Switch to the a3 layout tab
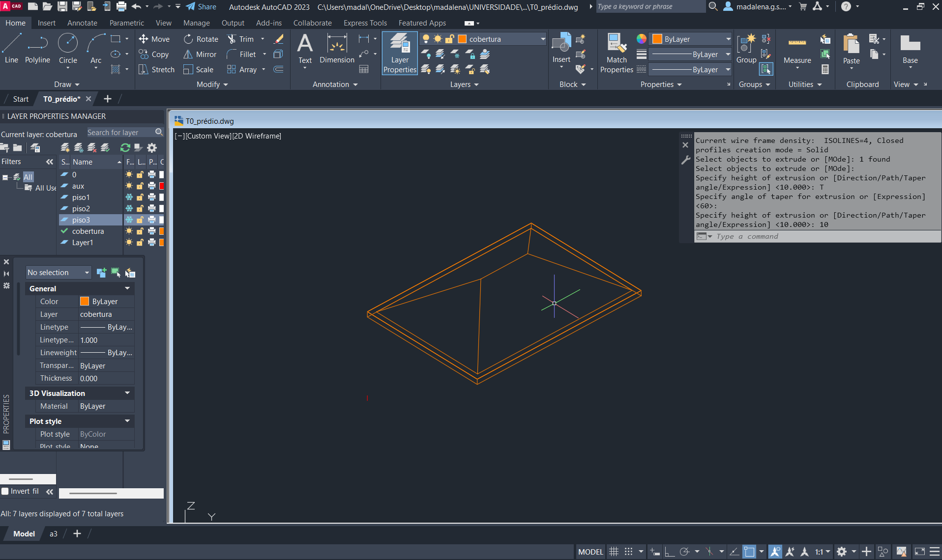 click(53, 534)
